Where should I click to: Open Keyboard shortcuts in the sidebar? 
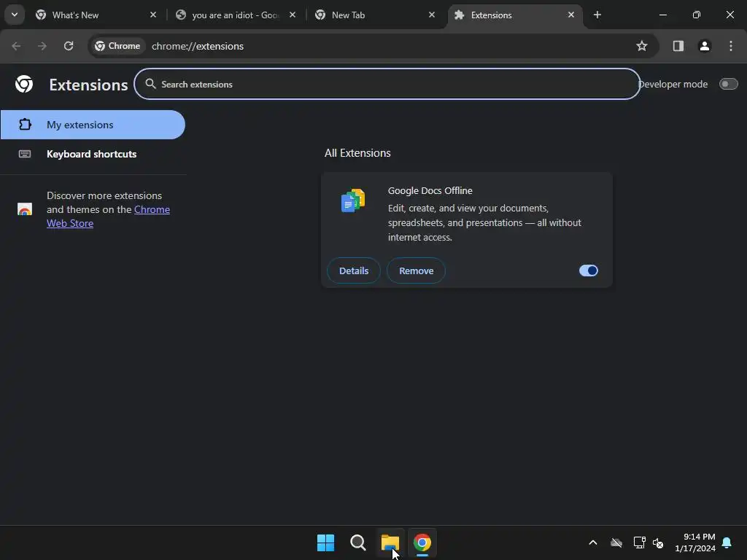coord(93,154)
